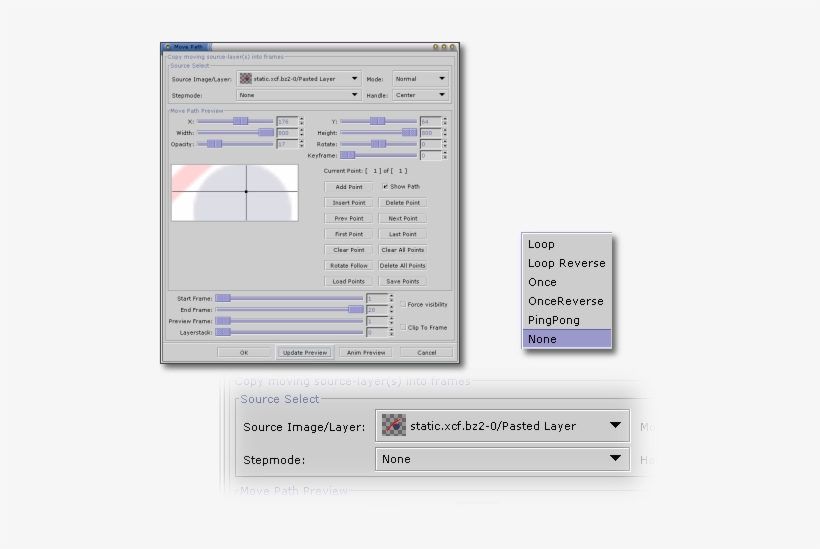820x549 pixels.
Task: Click the Preview Frame slider
Action: tap(289, 321)
